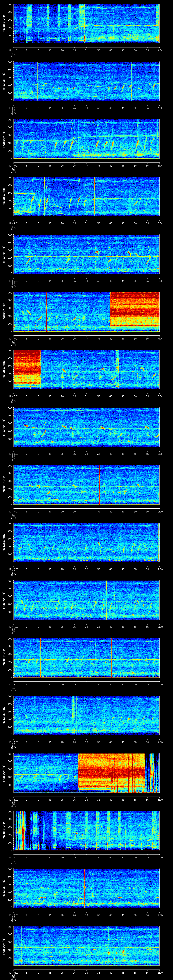Select the spectrogram panel starting at 19:08:00

pos(86,427)
